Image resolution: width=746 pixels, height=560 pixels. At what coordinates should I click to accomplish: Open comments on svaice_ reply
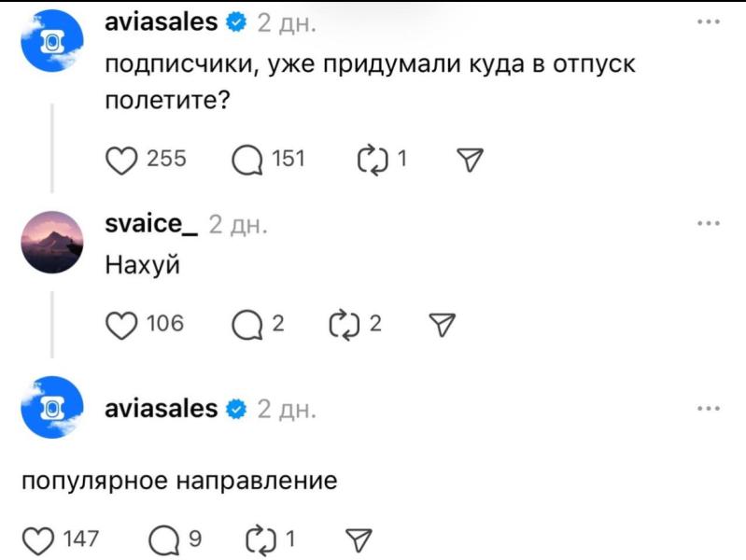[x=246, y=325]
